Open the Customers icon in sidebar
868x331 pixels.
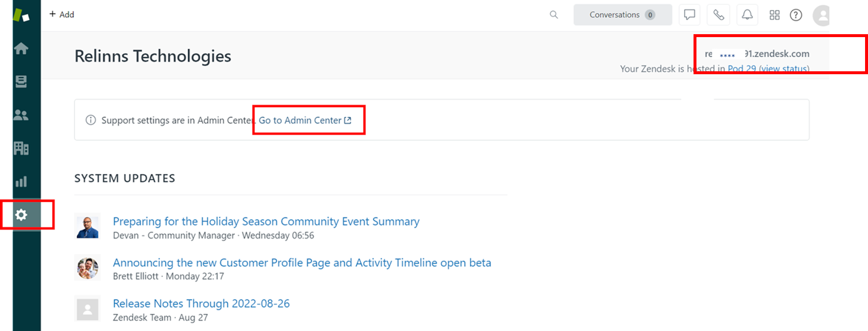21,115
